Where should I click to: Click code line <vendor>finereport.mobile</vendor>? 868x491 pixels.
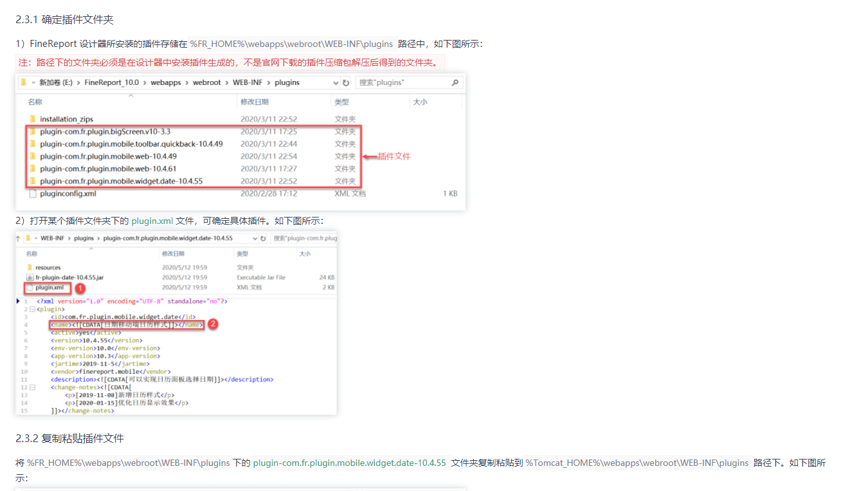(x=111, y=371)
